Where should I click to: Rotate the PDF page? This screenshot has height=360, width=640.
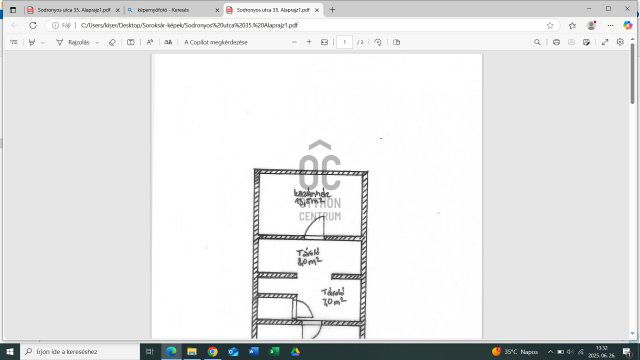tap(378, 42)
